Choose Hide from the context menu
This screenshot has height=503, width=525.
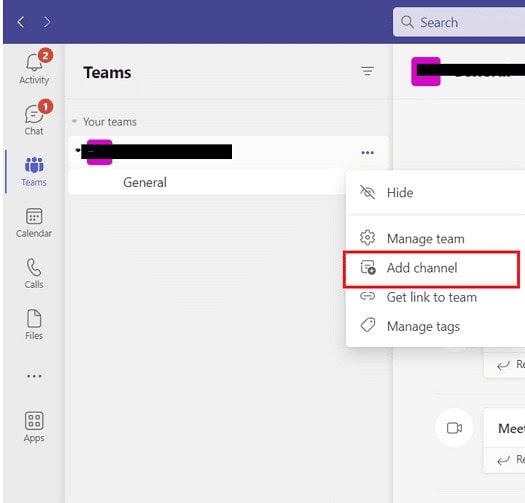(x=435, y=193)
